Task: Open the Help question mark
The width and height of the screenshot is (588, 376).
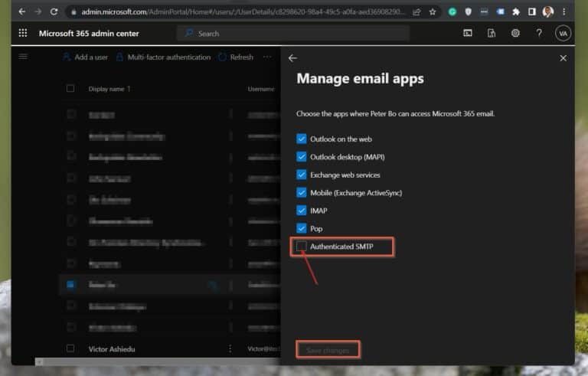Action: [539, 33]
